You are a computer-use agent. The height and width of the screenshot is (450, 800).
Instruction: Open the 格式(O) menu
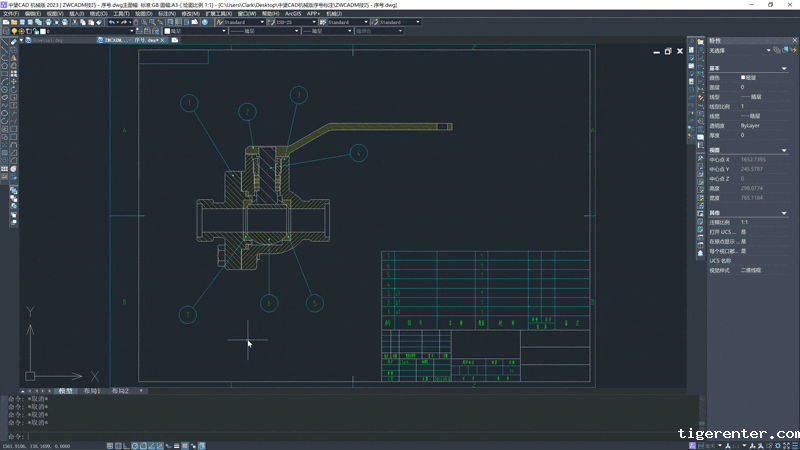click(x=98, y=13)
